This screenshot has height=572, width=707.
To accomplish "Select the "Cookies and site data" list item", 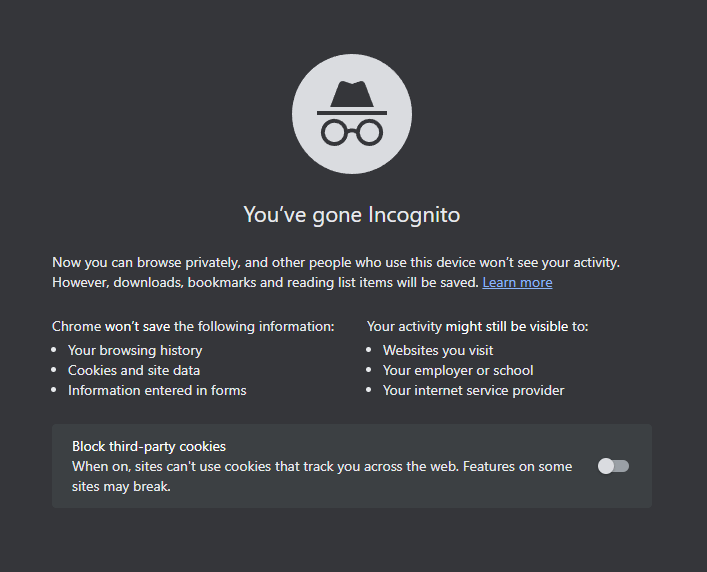I will (134, 370).
